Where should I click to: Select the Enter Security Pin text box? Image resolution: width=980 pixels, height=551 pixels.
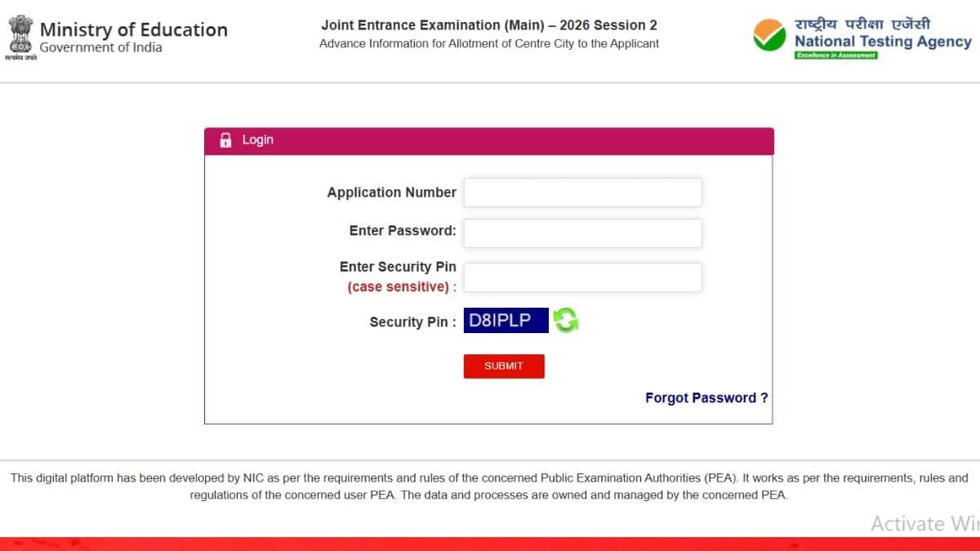point(582,278)
